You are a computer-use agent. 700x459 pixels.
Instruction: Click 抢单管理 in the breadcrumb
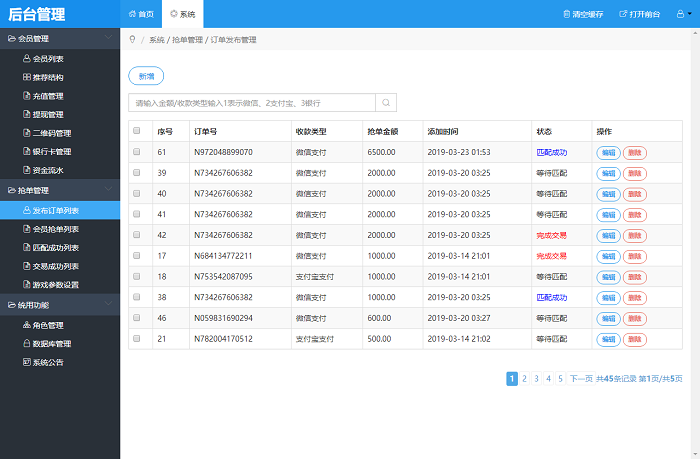pos(188,40)
